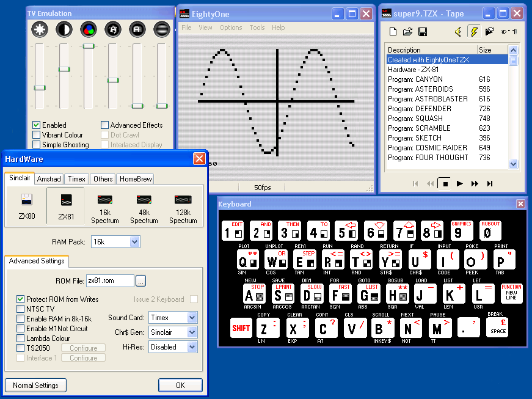
Task: Toggle the flash load lightning icon
Action: point(474,32)
